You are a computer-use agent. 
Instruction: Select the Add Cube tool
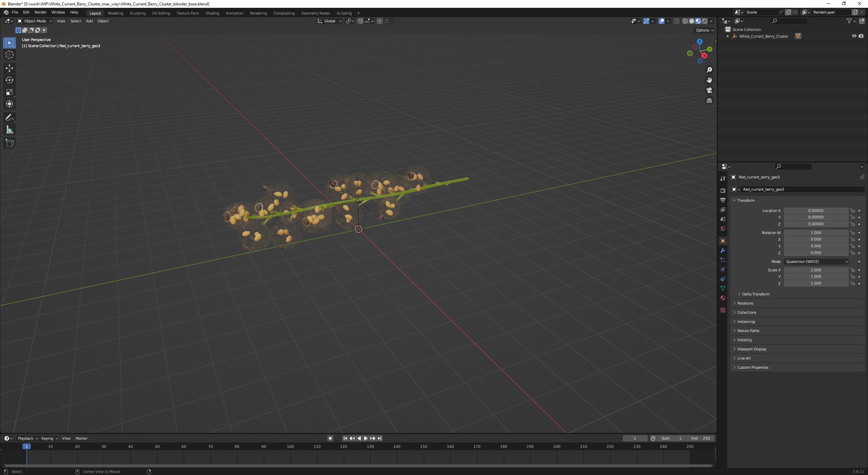[9, 143]
